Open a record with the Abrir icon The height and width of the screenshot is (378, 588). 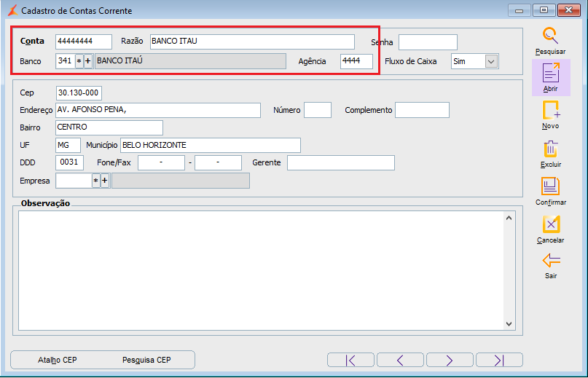[551, 72]
